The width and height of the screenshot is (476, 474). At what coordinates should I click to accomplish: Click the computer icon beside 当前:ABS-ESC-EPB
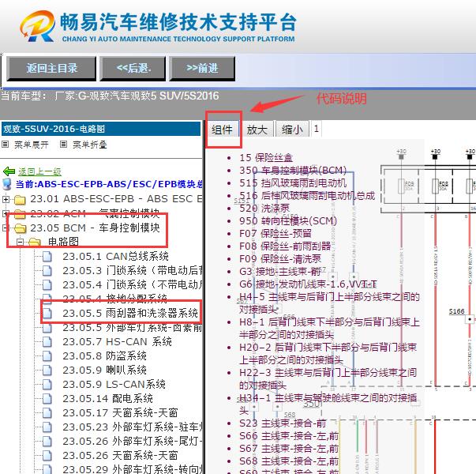[x=6, y=184]
